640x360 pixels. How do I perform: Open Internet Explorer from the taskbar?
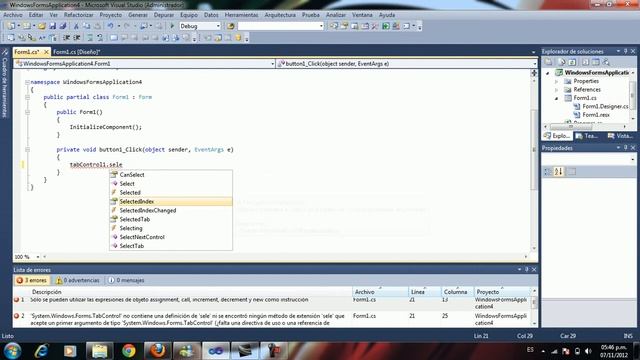[41, 351]
